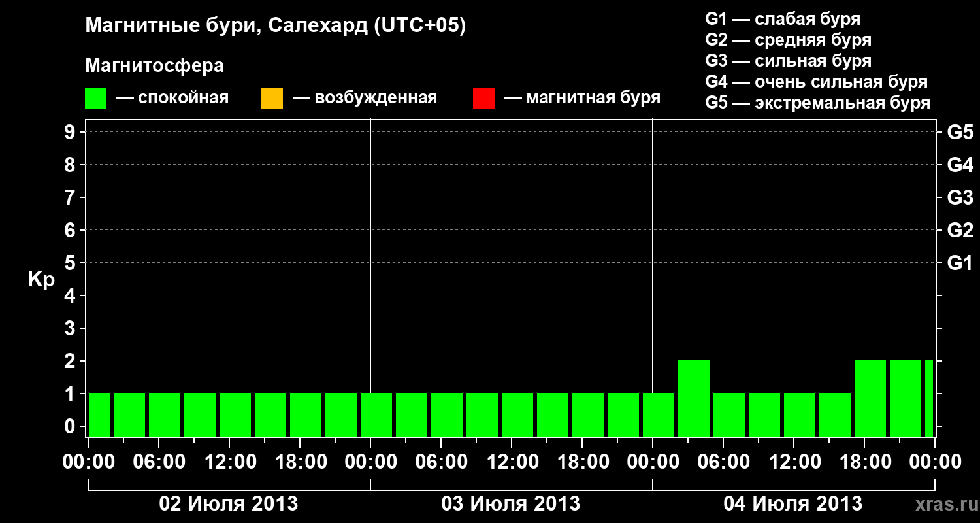
Task: Click the Kp 1 bar spanning midnight between 03 and 04 Июля
Action: [x=659, y=414]
